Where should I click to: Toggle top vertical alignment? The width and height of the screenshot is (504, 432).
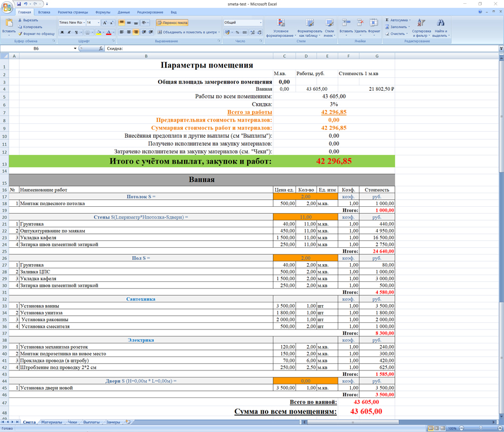pos(121,23)
